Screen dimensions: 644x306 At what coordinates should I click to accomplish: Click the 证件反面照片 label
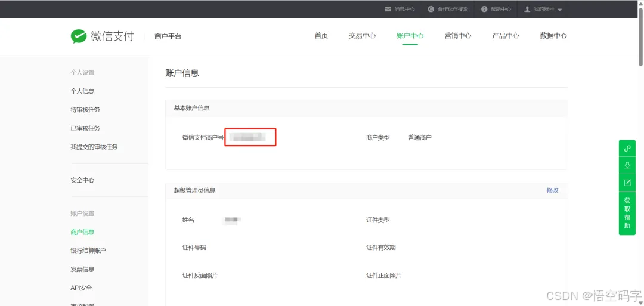click(200, 275)
